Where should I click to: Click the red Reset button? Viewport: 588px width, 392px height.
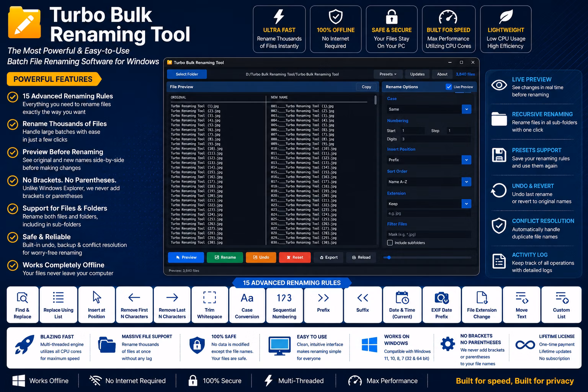(x=294, y=257)
